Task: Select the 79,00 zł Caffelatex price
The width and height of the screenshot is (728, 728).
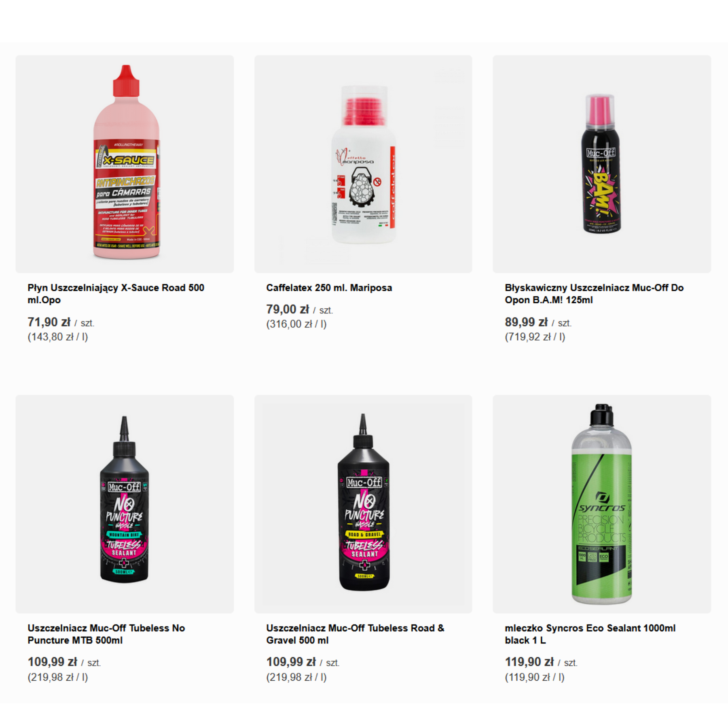Action: [x=288, y=309]
